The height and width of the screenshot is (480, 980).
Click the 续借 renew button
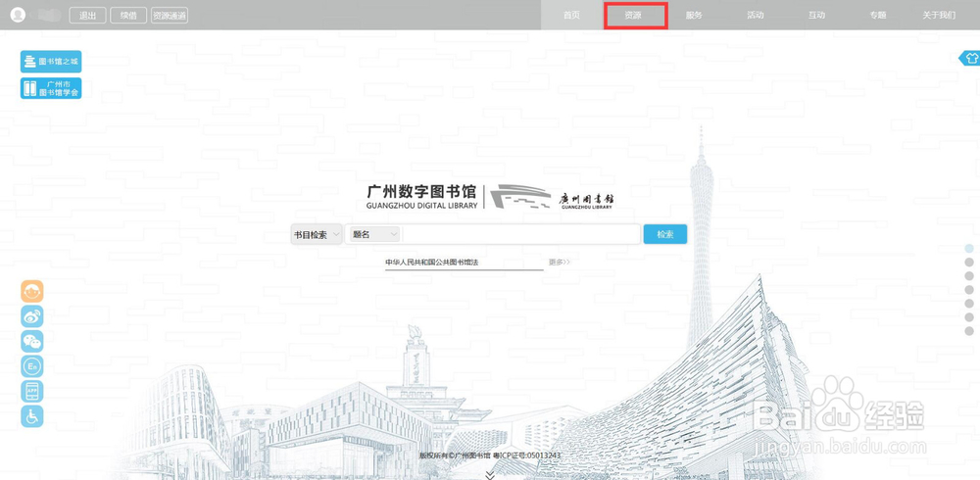pos(128,16)
